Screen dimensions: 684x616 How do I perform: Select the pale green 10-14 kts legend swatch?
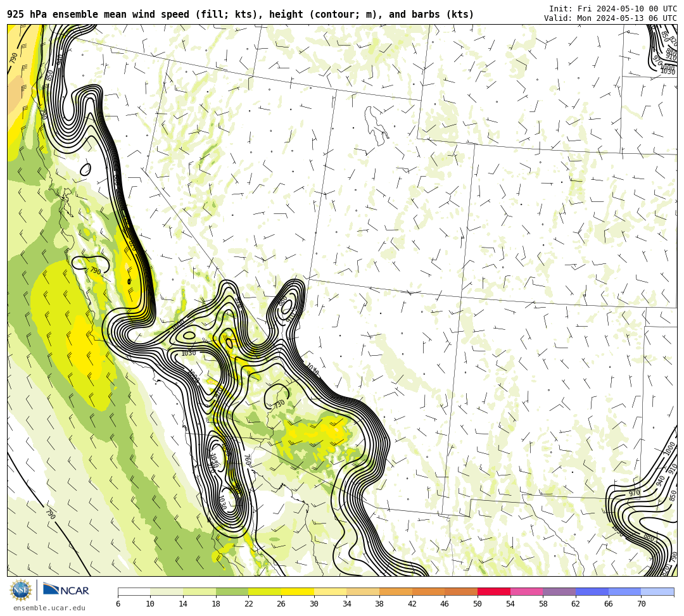coord(167,591)
